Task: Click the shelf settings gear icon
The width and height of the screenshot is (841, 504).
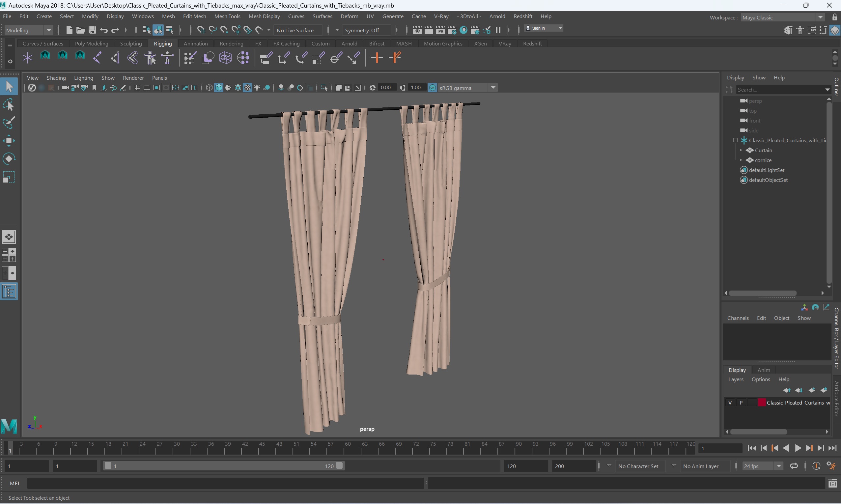Action: tap(10, 62)
